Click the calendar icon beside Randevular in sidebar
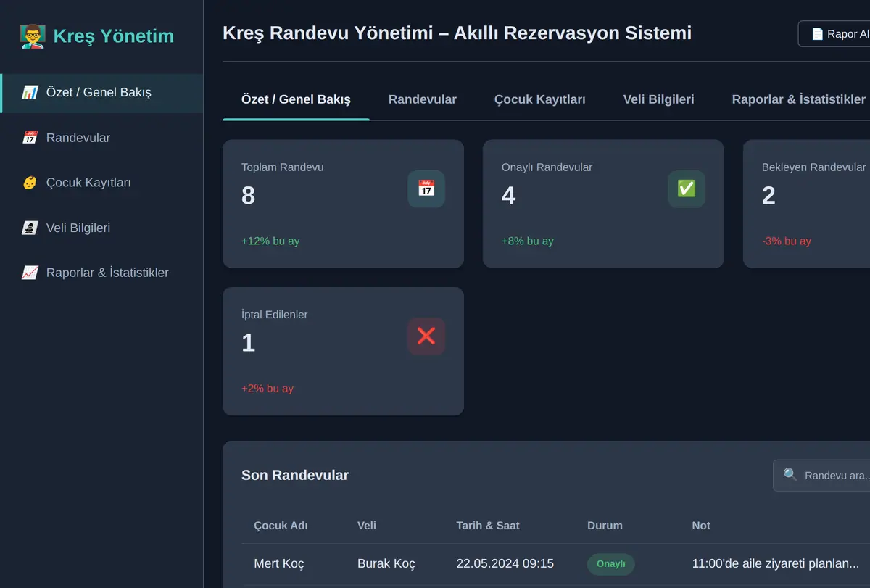This screenshot has height=588, width=870. (x=30, y=138)
